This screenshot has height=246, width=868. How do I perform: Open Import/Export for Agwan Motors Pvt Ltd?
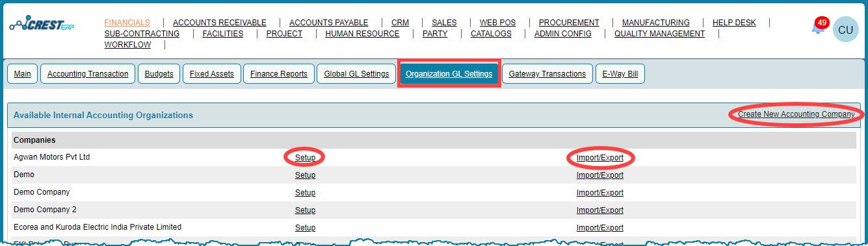coord(599,158)
